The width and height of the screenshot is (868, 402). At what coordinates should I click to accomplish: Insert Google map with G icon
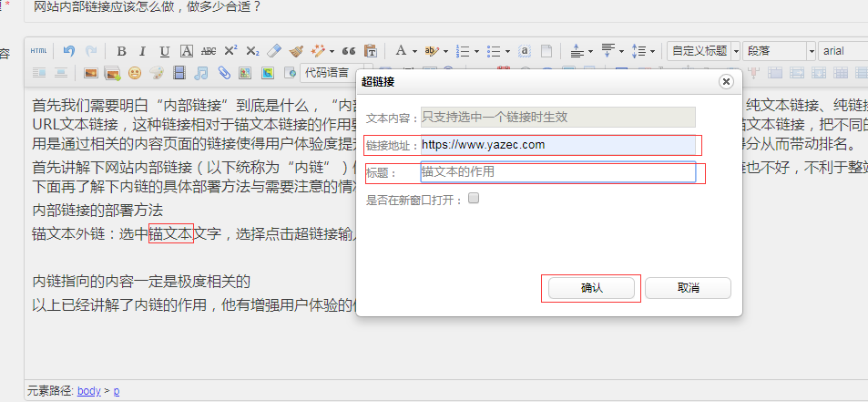[x=268, y=73]
